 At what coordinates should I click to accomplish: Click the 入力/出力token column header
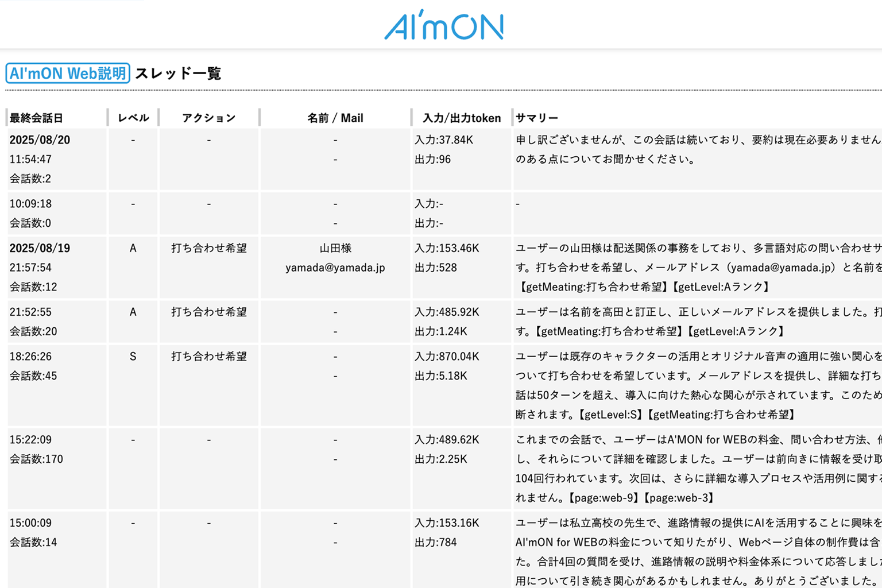click(461, 118)
